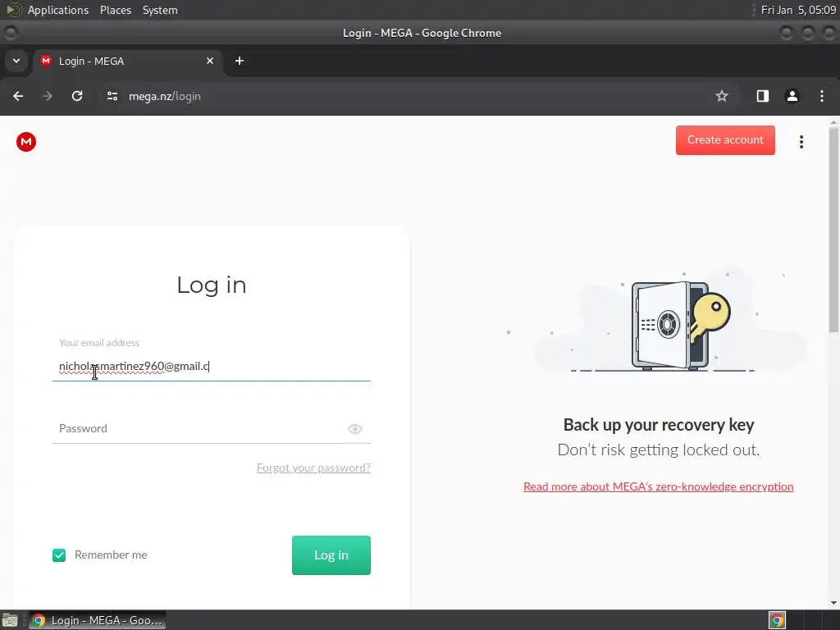This screenshot has width=840, height=630.
Task: Reload the mega.nz login page
Action: 77,97
